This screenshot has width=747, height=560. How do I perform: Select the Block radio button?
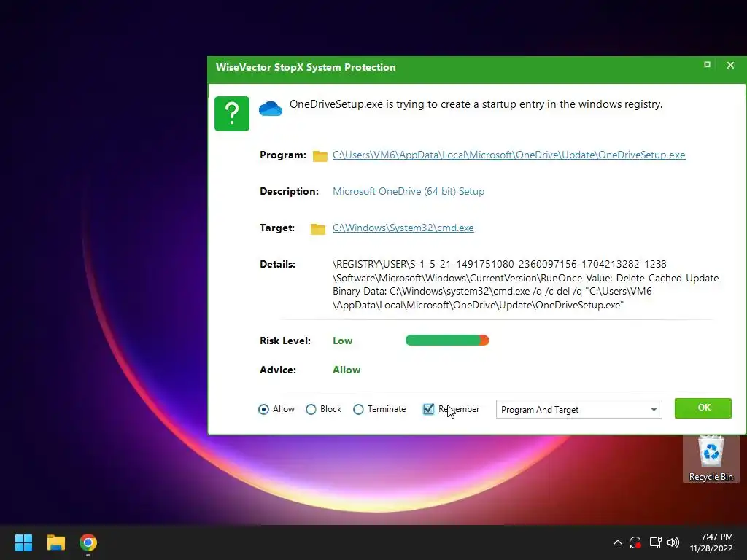point(311,410)
